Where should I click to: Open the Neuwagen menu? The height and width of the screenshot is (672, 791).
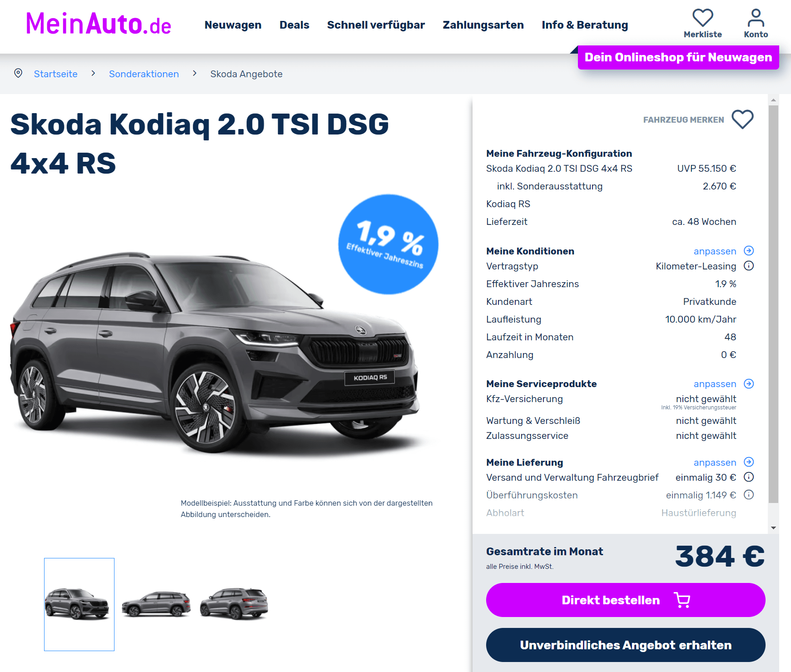pos(233,25)
